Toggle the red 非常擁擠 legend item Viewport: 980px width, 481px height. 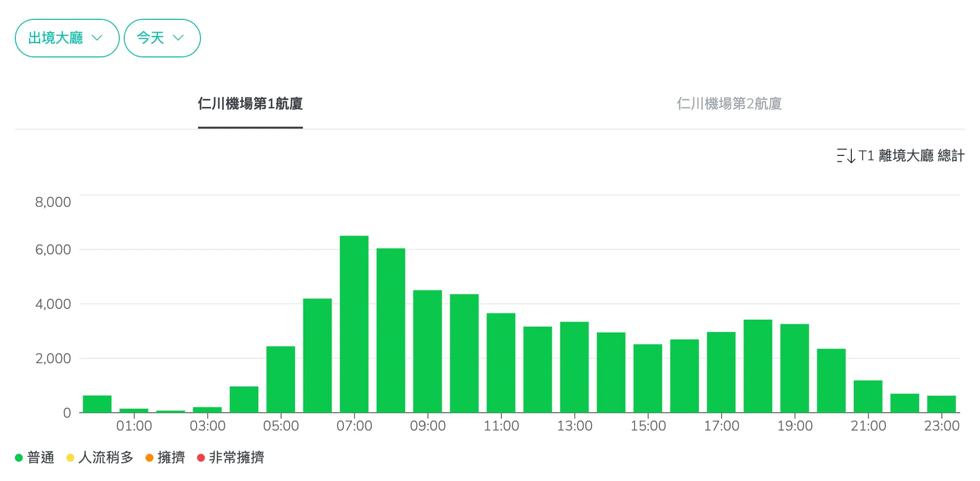231,458
